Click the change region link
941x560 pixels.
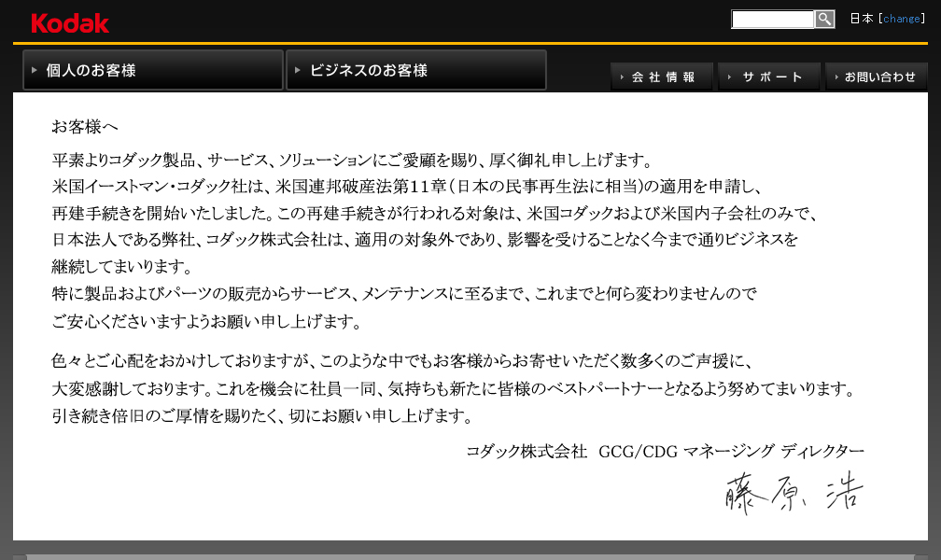click(x=902, y=19)
